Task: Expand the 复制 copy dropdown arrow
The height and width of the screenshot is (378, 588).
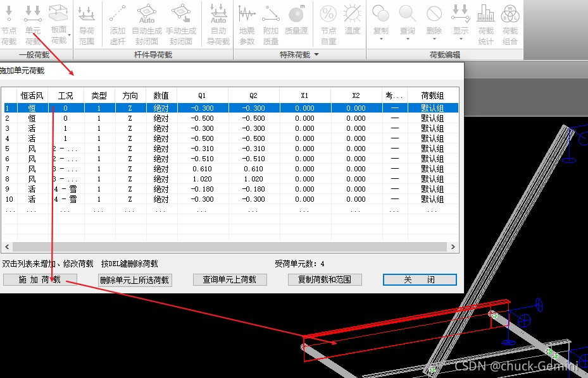Action: coord(380,39)
